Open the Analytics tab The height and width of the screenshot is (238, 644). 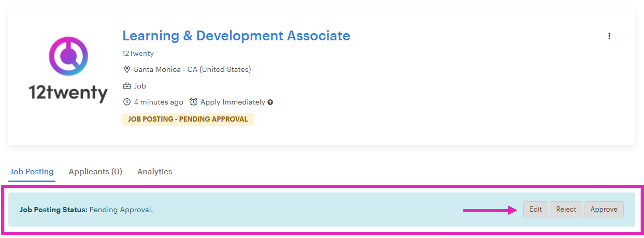154,172
